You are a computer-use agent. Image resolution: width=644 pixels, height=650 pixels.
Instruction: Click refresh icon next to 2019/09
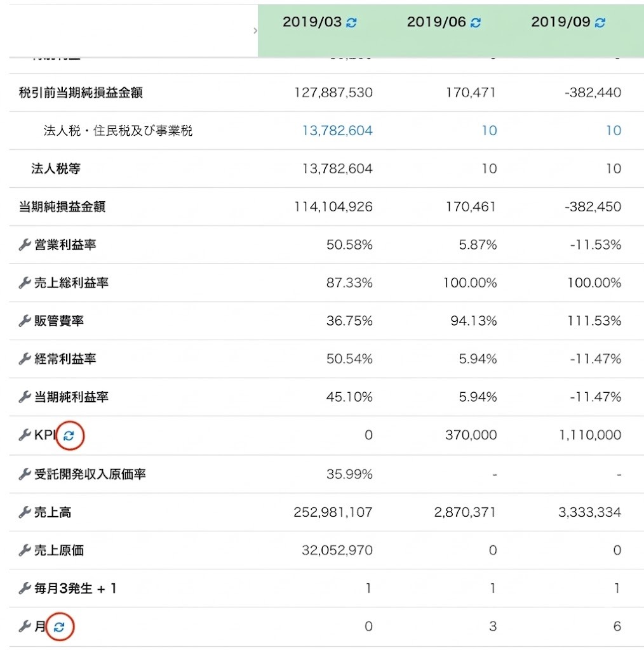tap(600, 23)
